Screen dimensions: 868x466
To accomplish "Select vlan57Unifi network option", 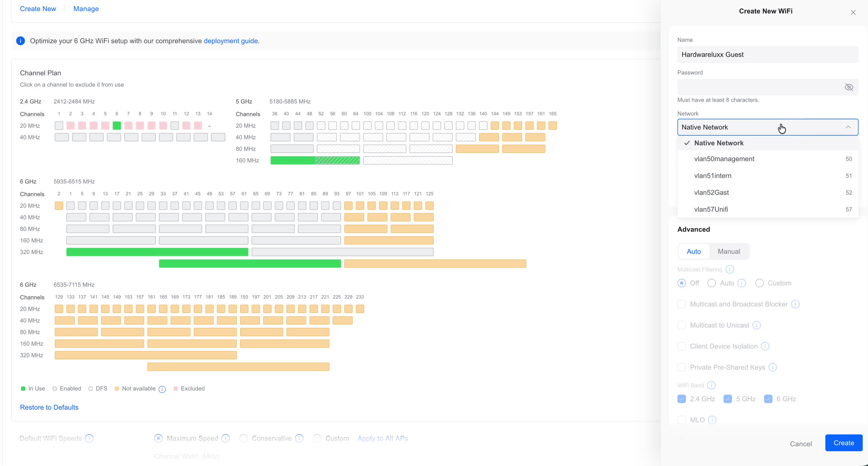I will (x=711, y=209).
